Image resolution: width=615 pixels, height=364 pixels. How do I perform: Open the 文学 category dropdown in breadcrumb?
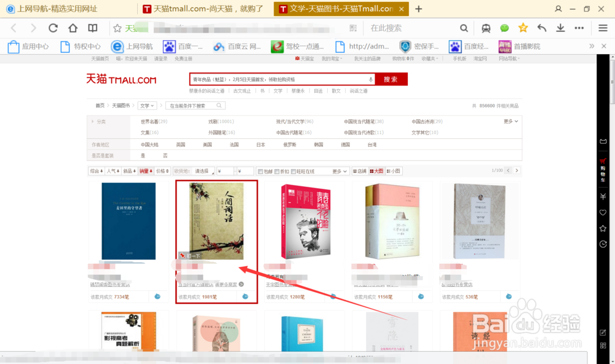(147, 106)
